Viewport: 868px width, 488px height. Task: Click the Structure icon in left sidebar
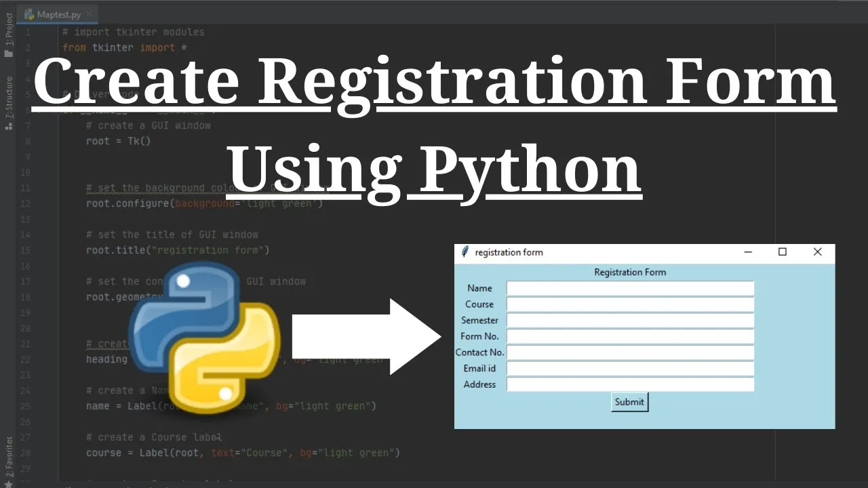click(8, 125)
